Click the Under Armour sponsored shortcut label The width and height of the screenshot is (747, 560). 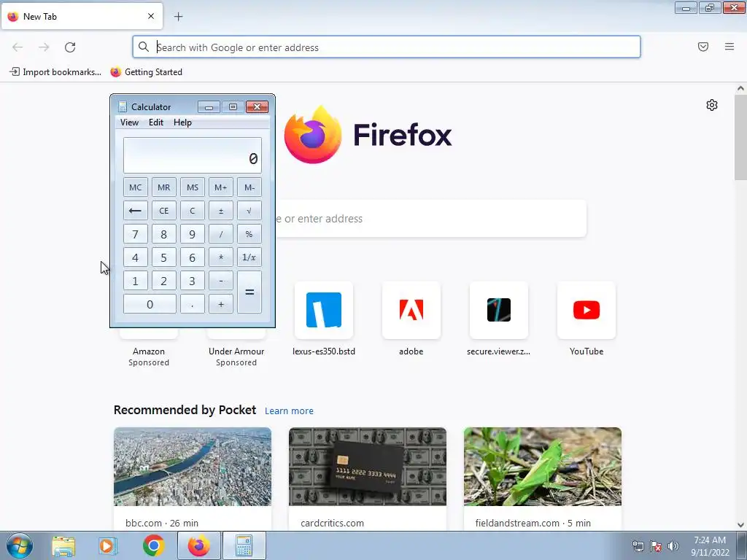pyautogui.click(x=236, y=357)
